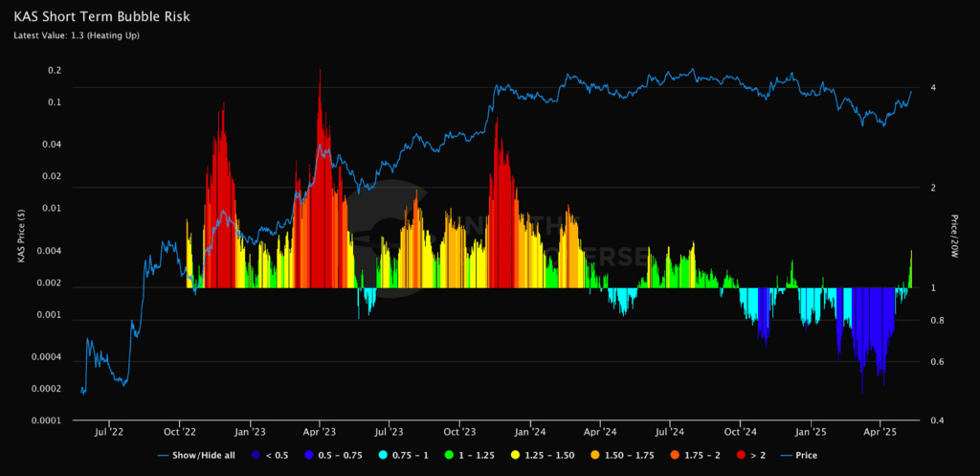Screen dimensions: 980x476
Task: Click the "Oct '22" x-axis label
Action: 180,431
